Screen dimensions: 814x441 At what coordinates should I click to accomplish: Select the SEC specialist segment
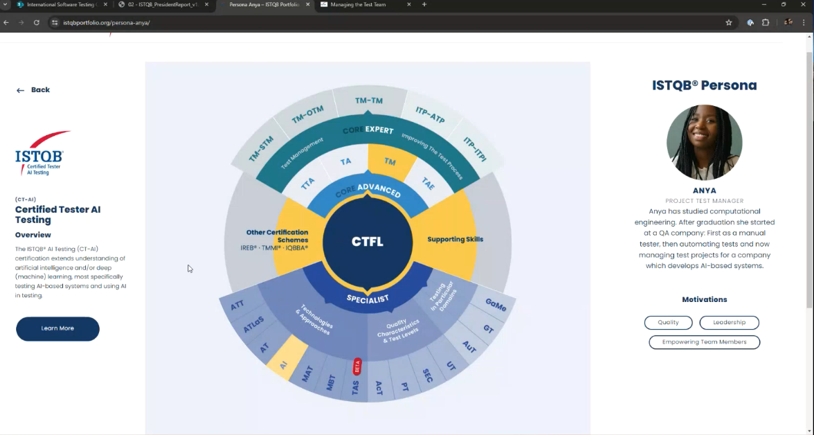(428, 375)
